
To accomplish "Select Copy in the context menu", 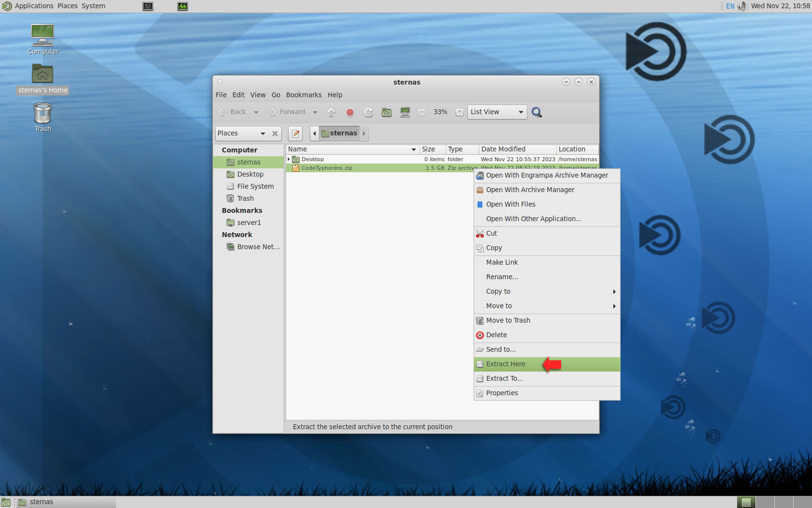I will 547,248.
